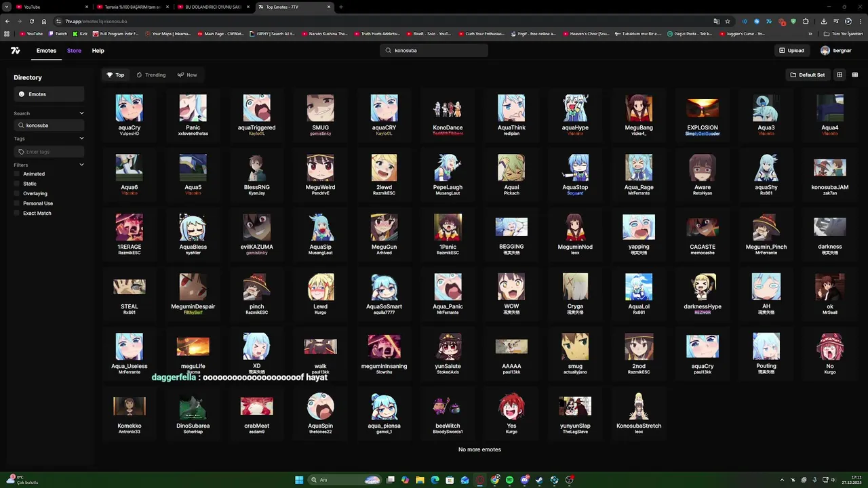Open the Emotes navigation tab

(46, 51)
